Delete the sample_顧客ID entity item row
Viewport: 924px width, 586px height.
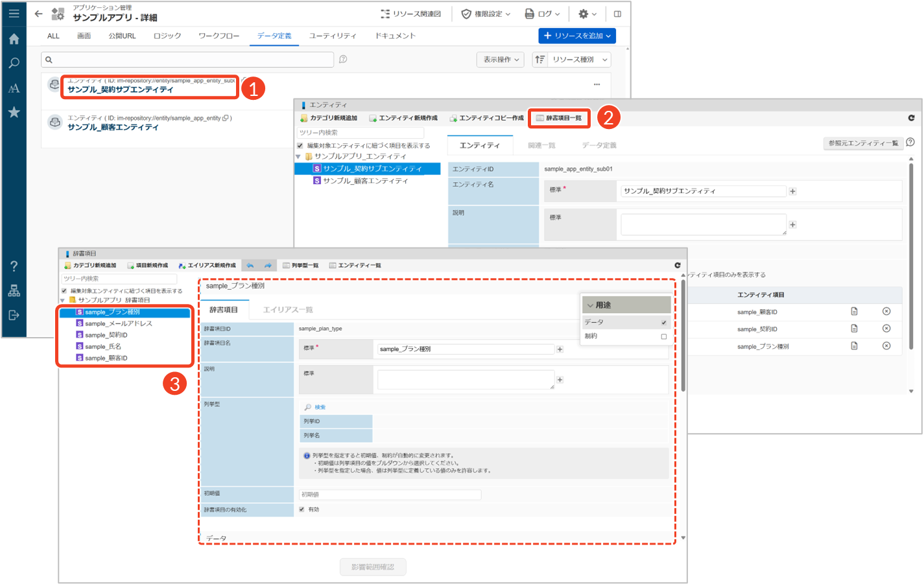tap(886, 312)
